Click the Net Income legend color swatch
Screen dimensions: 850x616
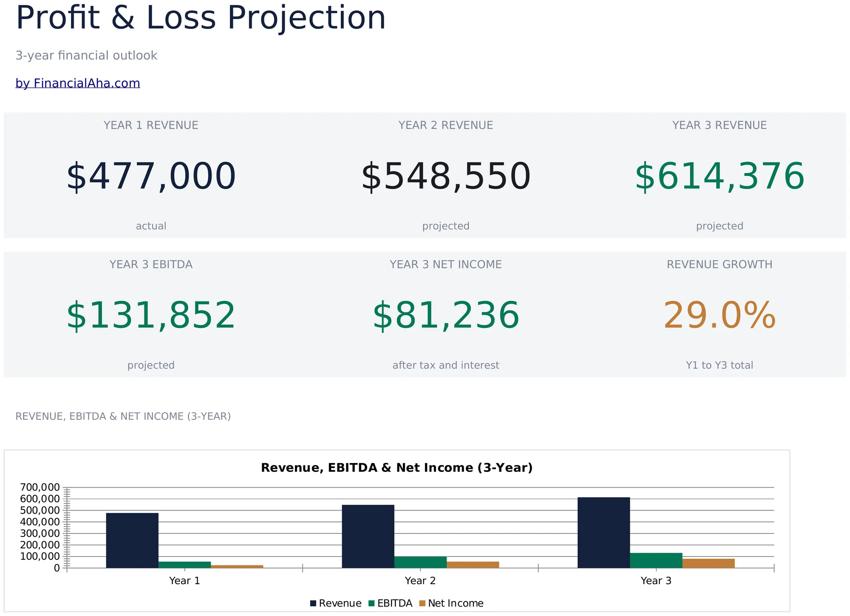coord(422,603)
